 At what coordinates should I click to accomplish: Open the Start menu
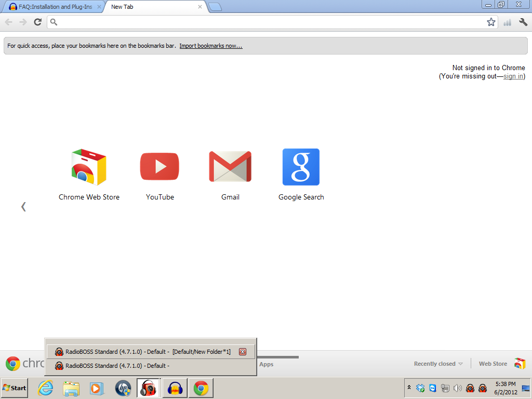[x=14, y=388]
